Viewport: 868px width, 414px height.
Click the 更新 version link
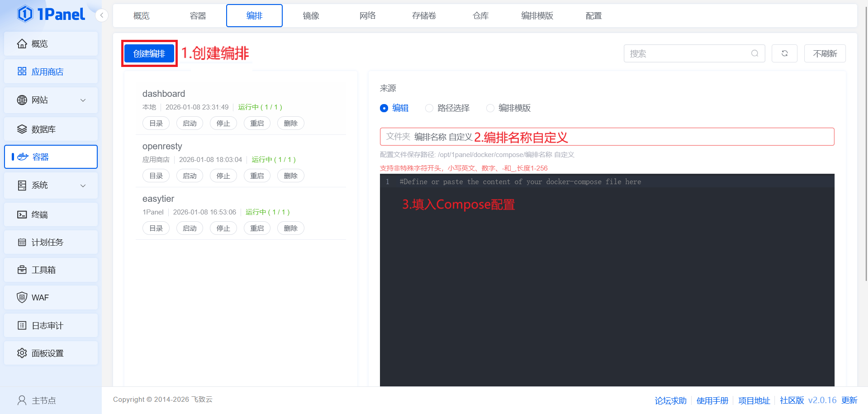[849, 400]
